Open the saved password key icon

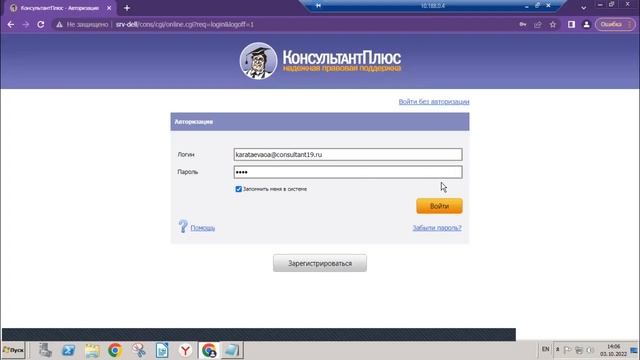(523, 24)
